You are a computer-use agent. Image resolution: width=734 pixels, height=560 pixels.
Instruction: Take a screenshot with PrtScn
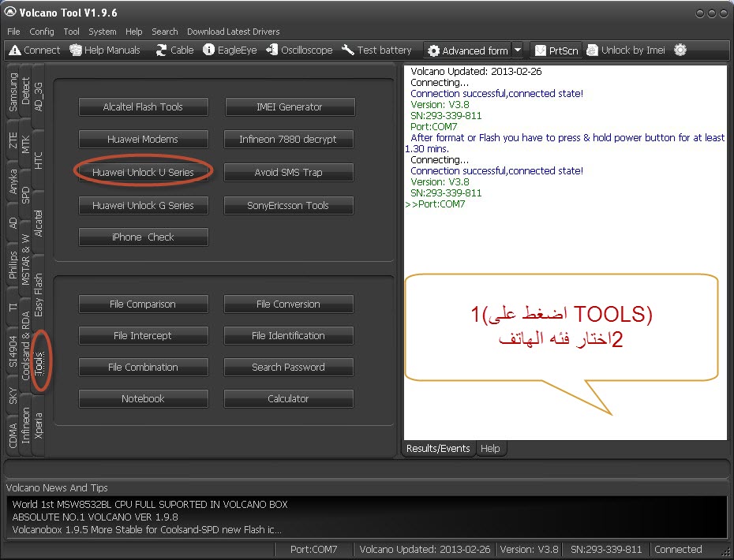(x=556, y=50)
